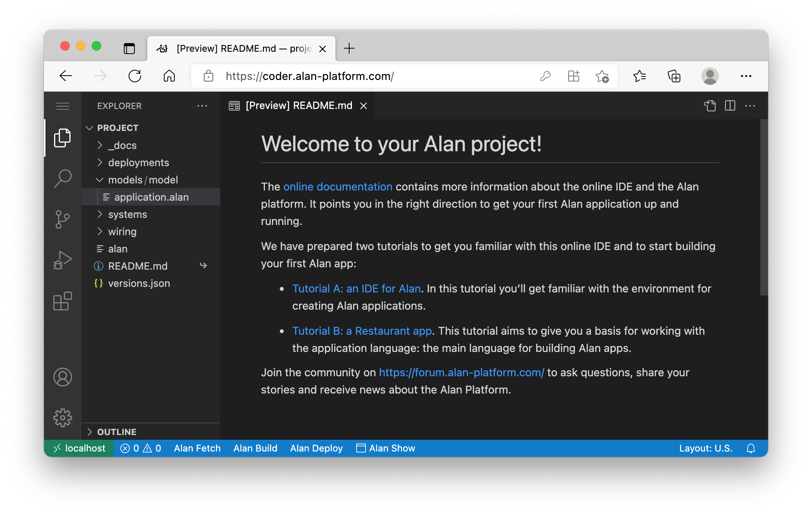Open the Source Control view
This screenshot has width=812, height=515.
62,219
